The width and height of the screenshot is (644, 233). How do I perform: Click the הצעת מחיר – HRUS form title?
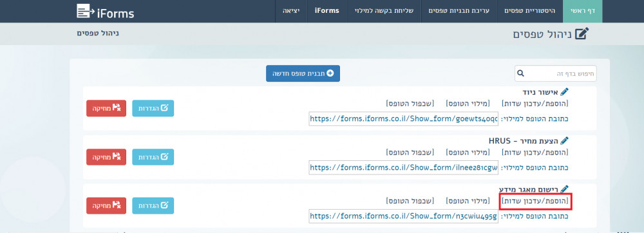(x=523, y=141)
